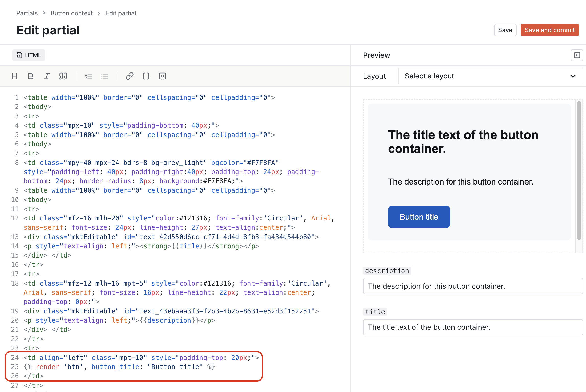The image size is (586, 392).
Task: Click the image/media insert icon
Action: (x=162, y=75)
